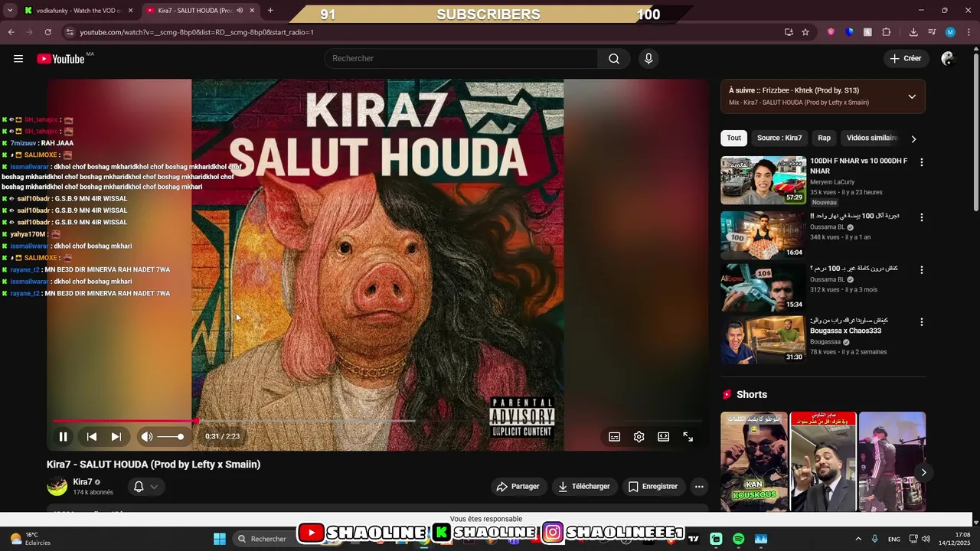This screenshot has height=551, width=980.
Task: Open the subscription notification bell dropdown
Action: click(145, 487)
